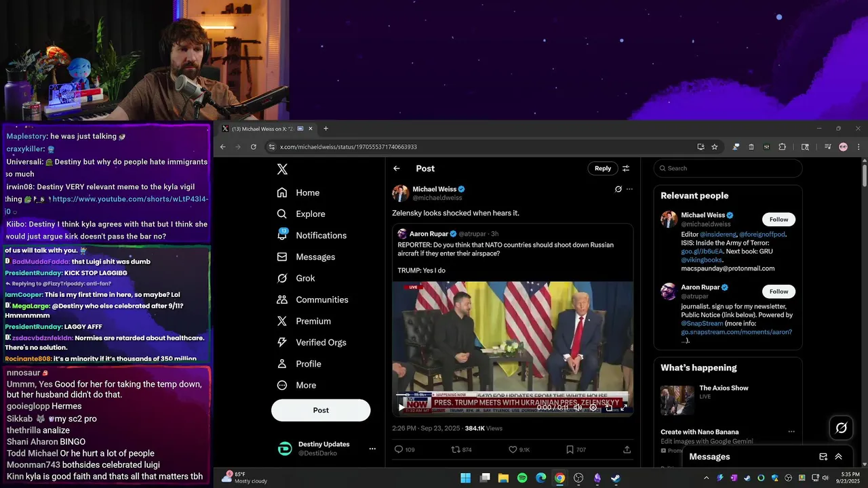
Task: Bookmark the post with 707 icon
Action: click(576, 449)
